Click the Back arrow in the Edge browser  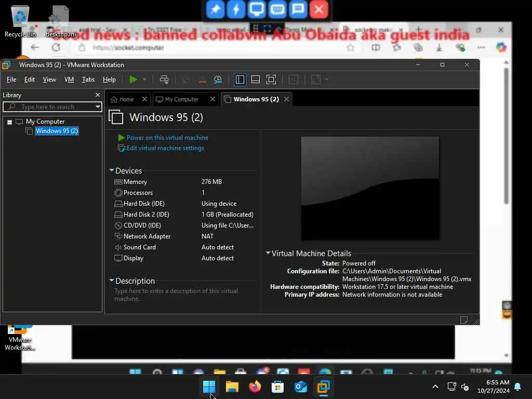[35, 47]
